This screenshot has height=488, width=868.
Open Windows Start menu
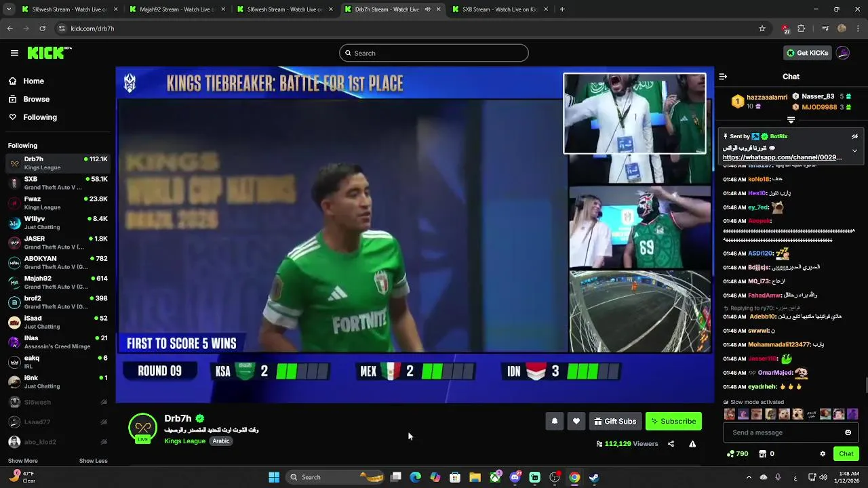[274, 477]
